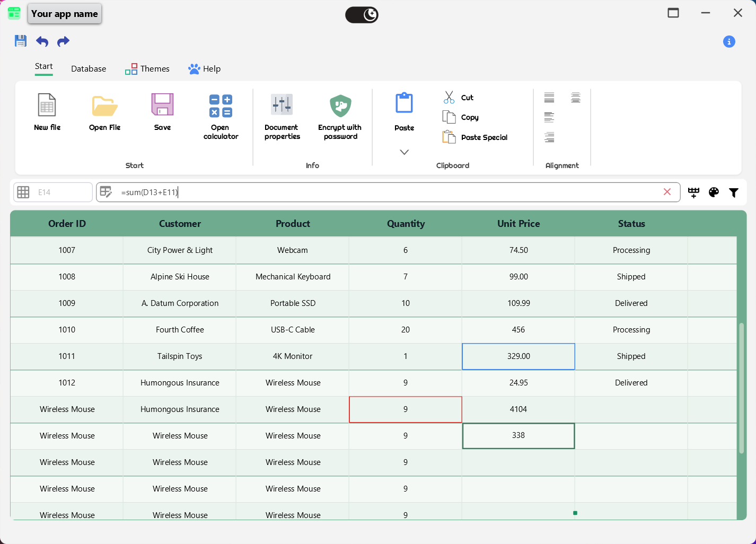Undo the last action
This screenshot has width=756, height=544.
[x=42, y=41]
